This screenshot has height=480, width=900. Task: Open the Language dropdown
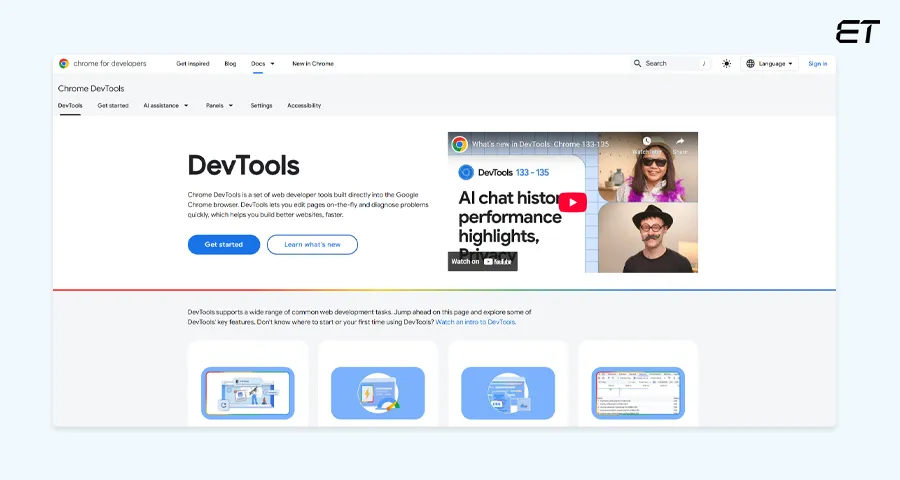(770, 64)
